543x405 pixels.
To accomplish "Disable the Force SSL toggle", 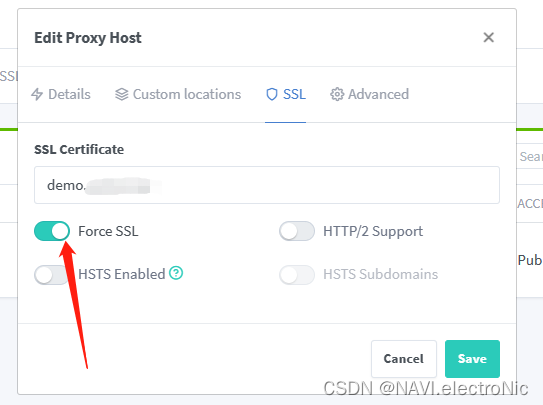I will point(52,231).
